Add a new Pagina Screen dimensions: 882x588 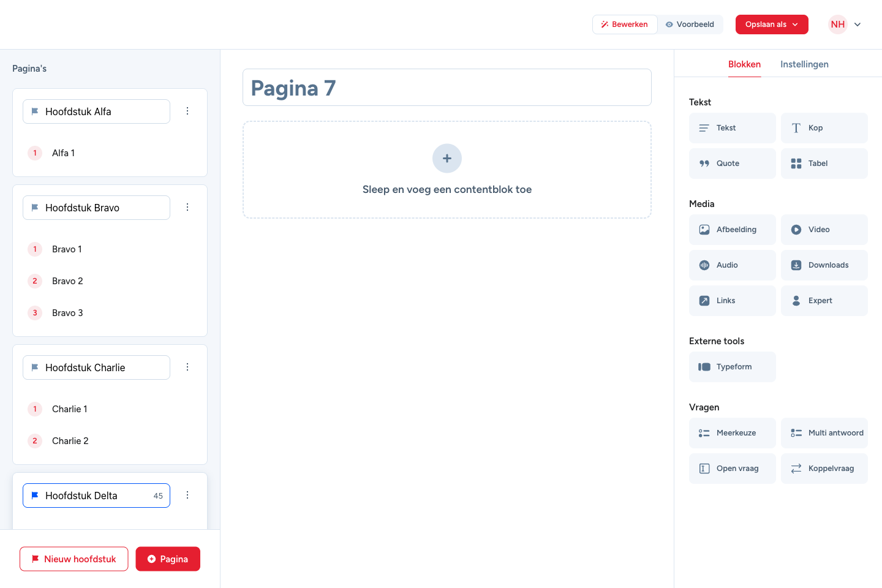pos(168,559)
